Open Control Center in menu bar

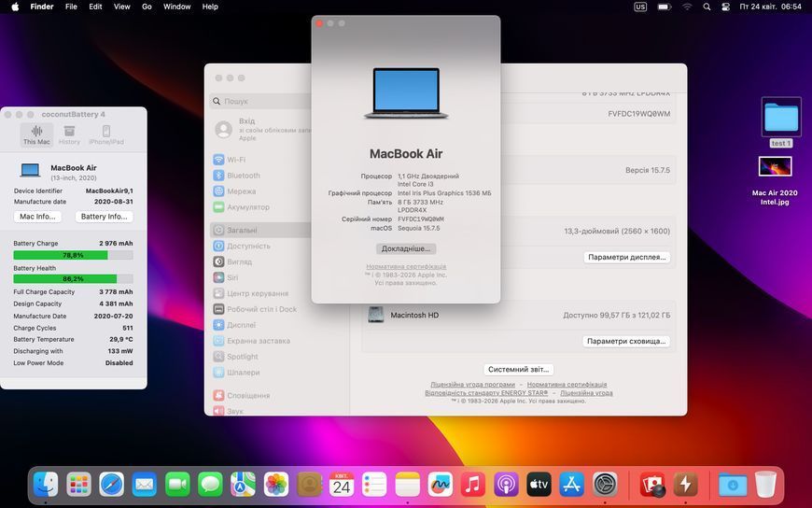point(725,7)
